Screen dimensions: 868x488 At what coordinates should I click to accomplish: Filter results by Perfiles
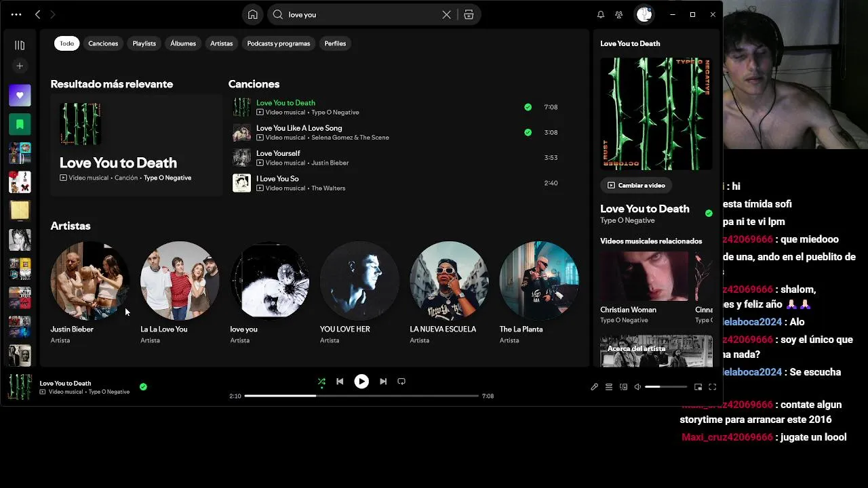point(335,43)
